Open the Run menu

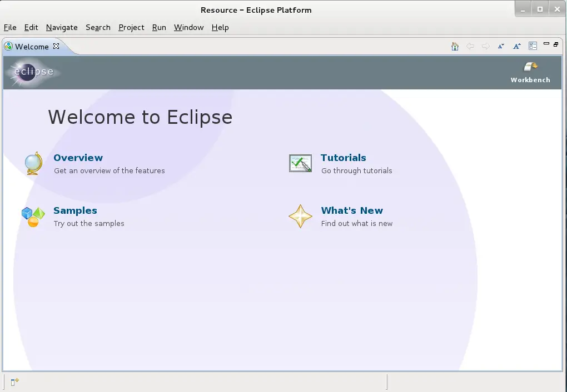[x=159, y=27]
